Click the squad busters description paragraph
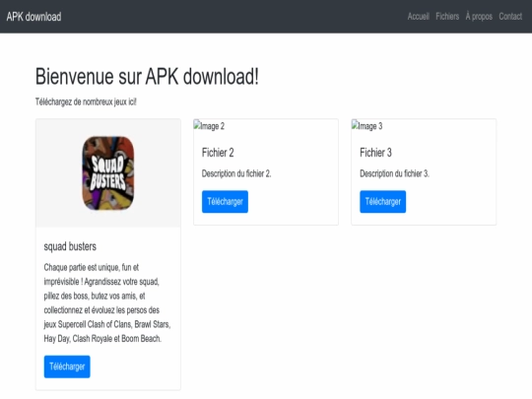The height and width of the screenshot is (399, 532). [x=107, y=302]
